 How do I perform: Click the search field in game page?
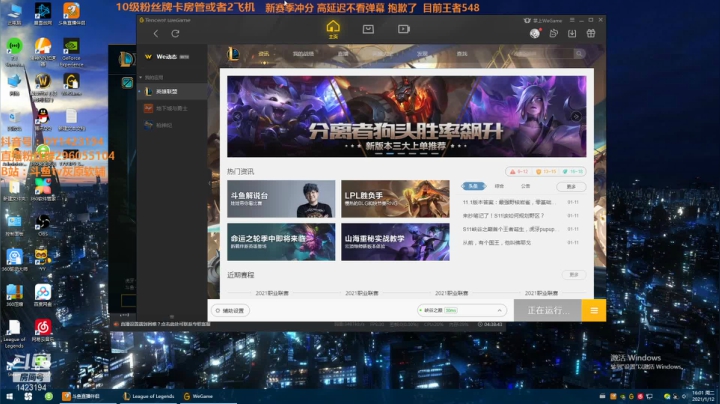coord(543,54)
